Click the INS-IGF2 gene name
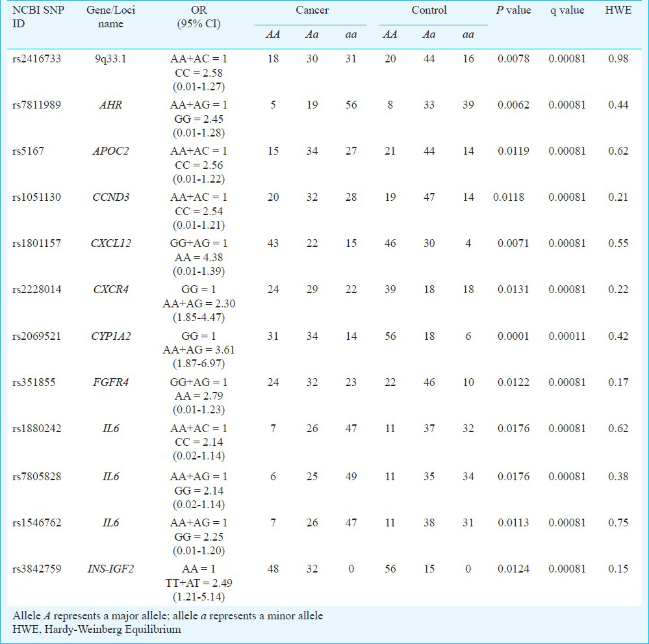Screen dimensions: 649x644 (x=110, y=569)
